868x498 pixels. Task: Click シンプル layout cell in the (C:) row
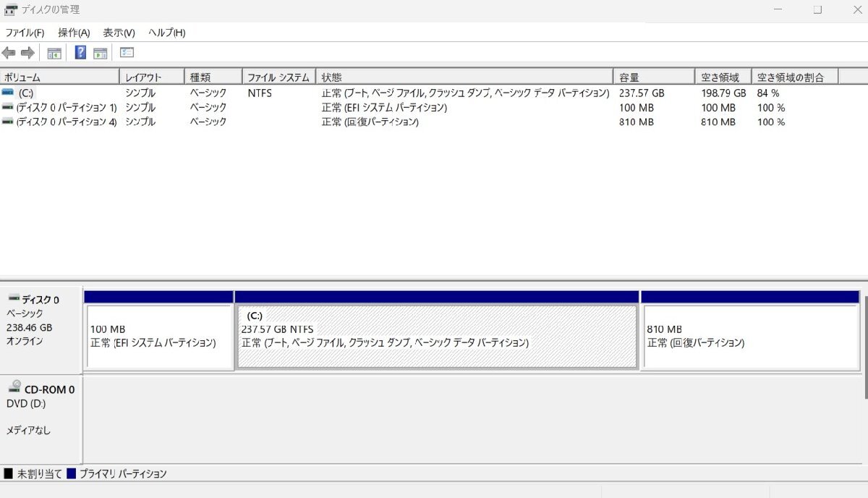[140, 93]
